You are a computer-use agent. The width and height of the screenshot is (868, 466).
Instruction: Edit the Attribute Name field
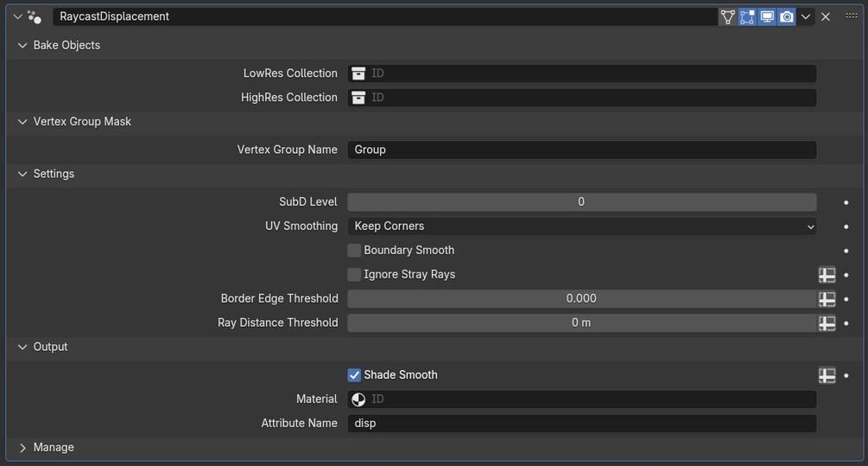(x=582, y=424)
